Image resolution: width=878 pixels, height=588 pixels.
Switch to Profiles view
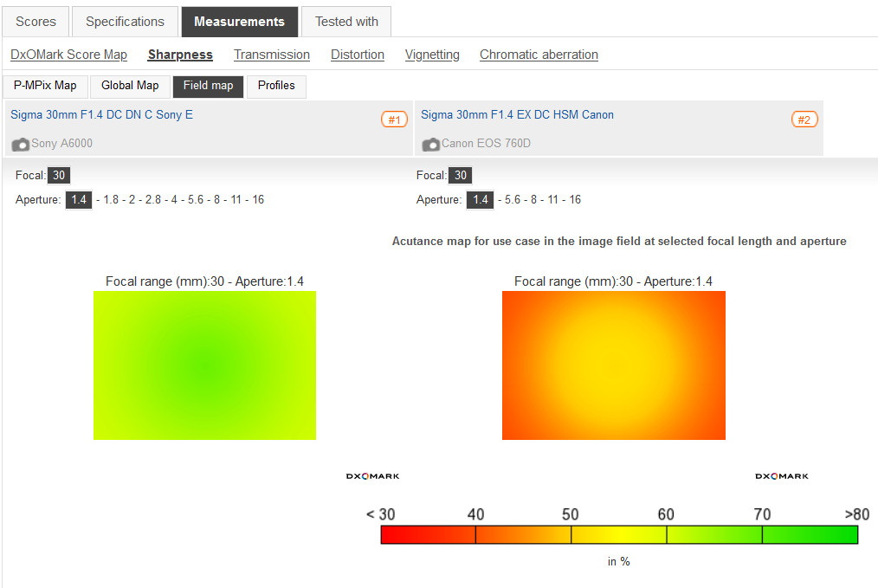point(276,87)
